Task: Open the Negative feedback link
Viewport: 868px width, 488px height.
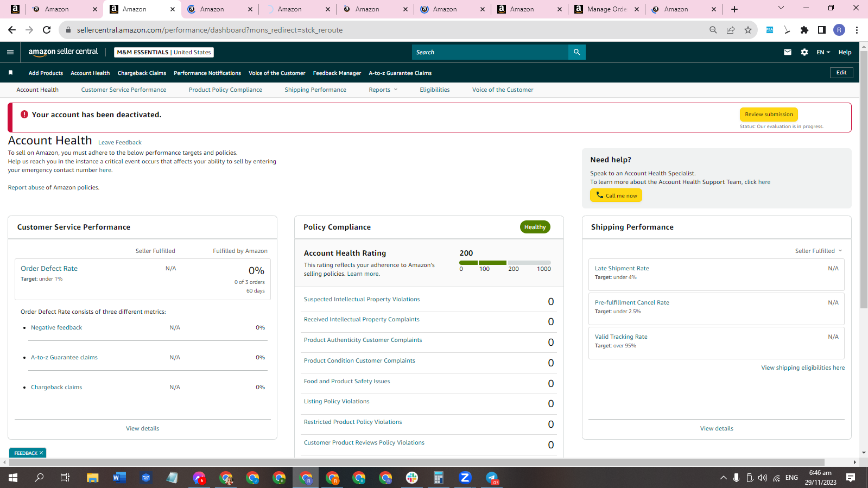Action: coord(56,327)
